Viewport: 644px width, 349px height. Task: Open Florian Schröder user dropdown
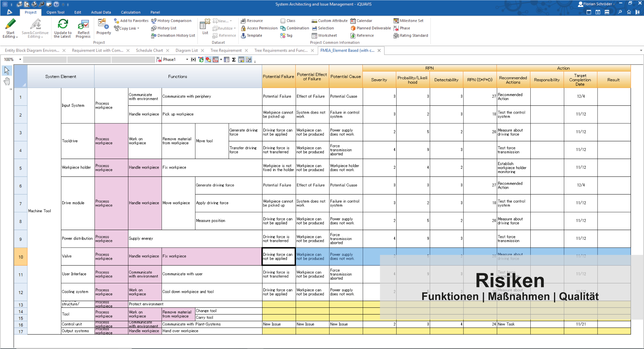614,4
